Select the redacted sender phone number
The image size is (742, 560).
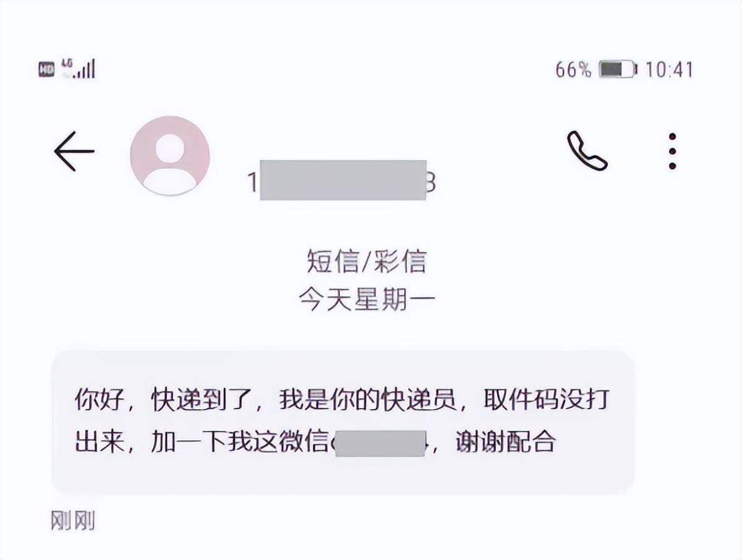(x=342, y=180)
